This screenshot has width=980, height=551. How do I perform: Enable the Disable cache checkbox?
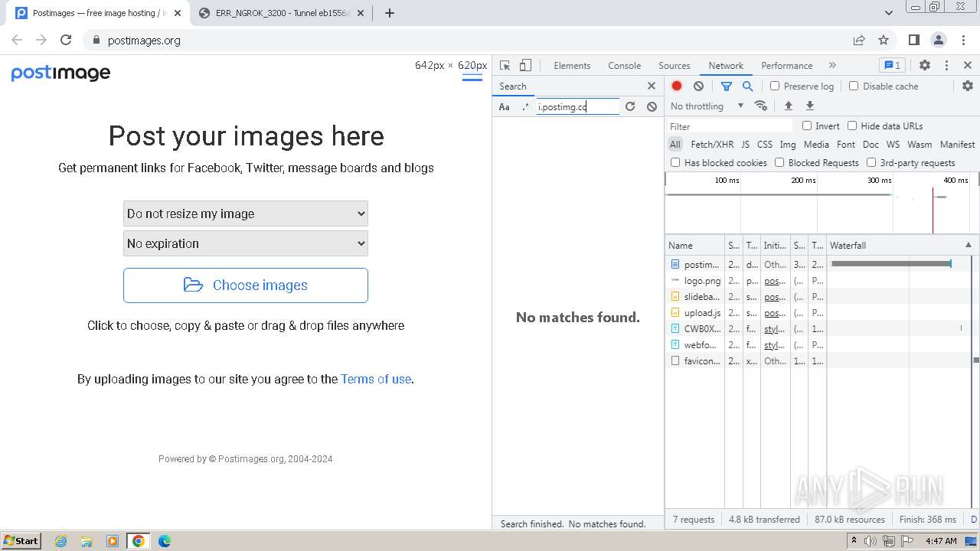click(854, 86)
